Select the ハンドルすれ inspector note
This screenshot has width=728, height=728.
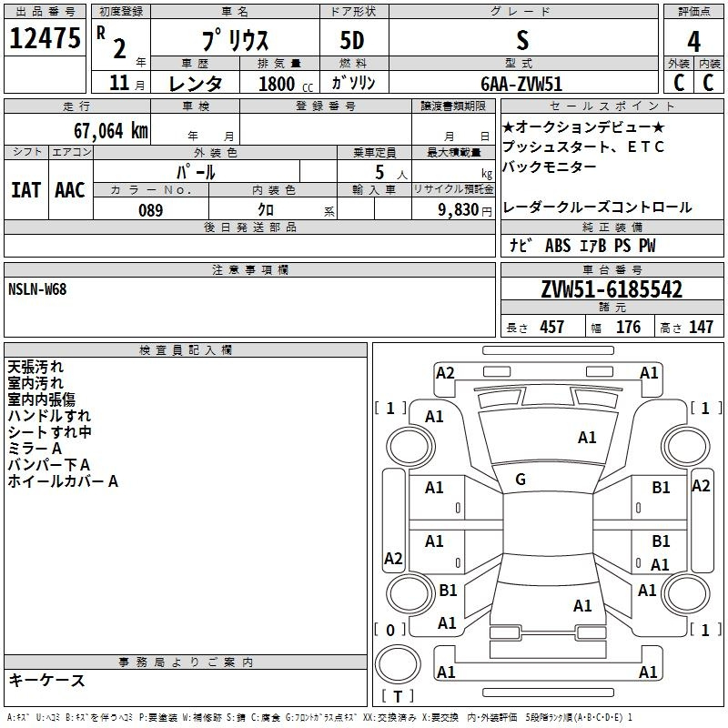pyautogui.click(x=49, y=416)
